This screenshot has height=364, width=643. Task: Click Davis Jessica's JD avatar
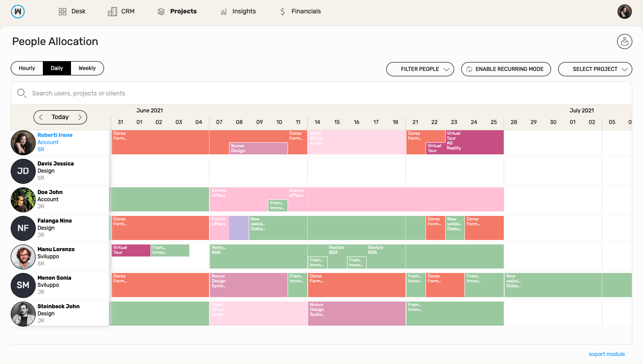point(23,171)
